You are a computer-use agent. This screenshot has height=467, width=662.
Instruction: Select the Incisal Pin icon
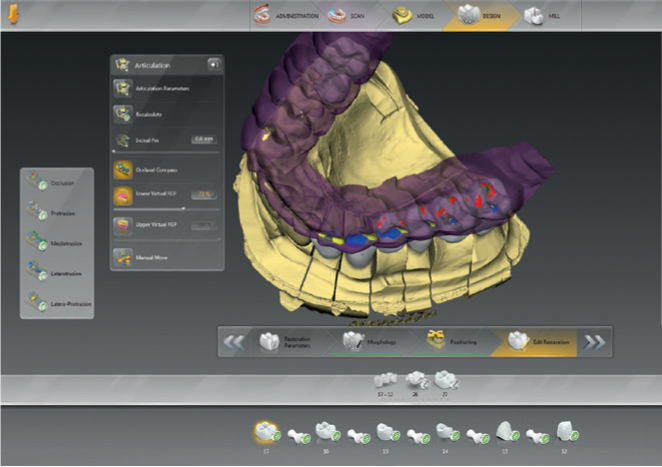tap(124, 139)
